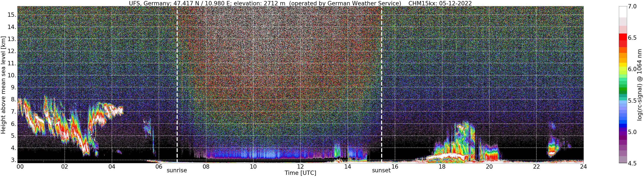The width and height of the screenshot is (644, 177).
Task: Pick the dark blue band of the colorbar
Action: [x=623, y=126]
